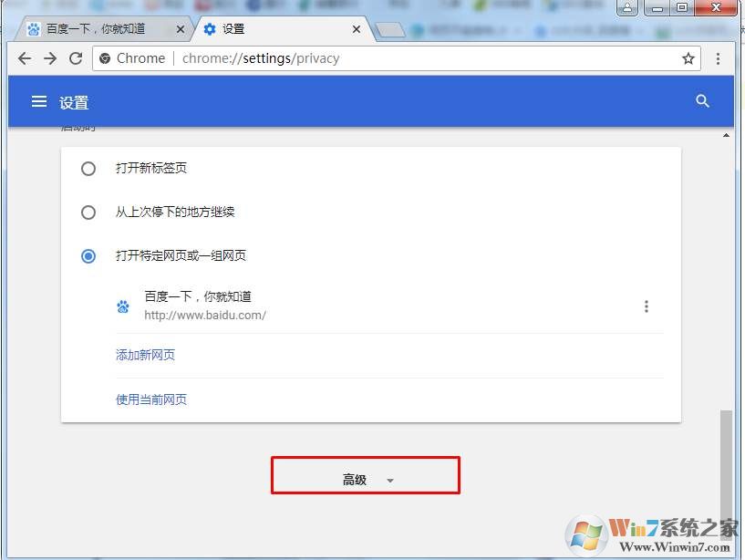
Task: Switch to the 百度一下，你就知道 tab
Action: tap(104, 29)
